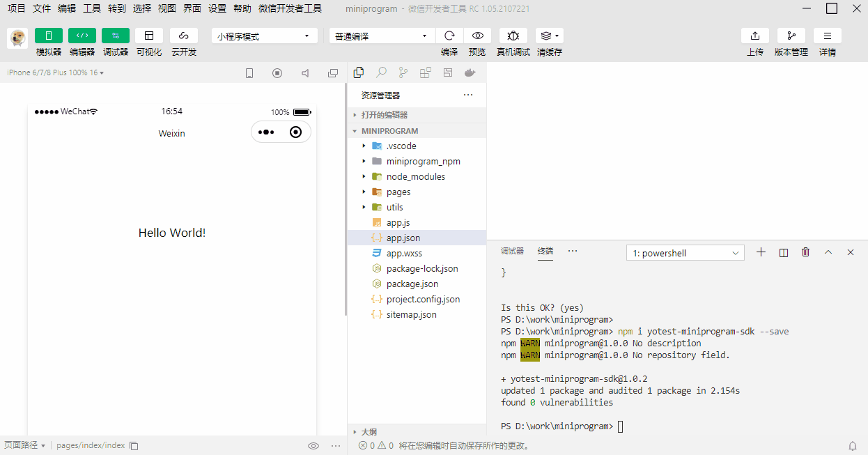Open the explorer files icon

click(x=359, y=72)
